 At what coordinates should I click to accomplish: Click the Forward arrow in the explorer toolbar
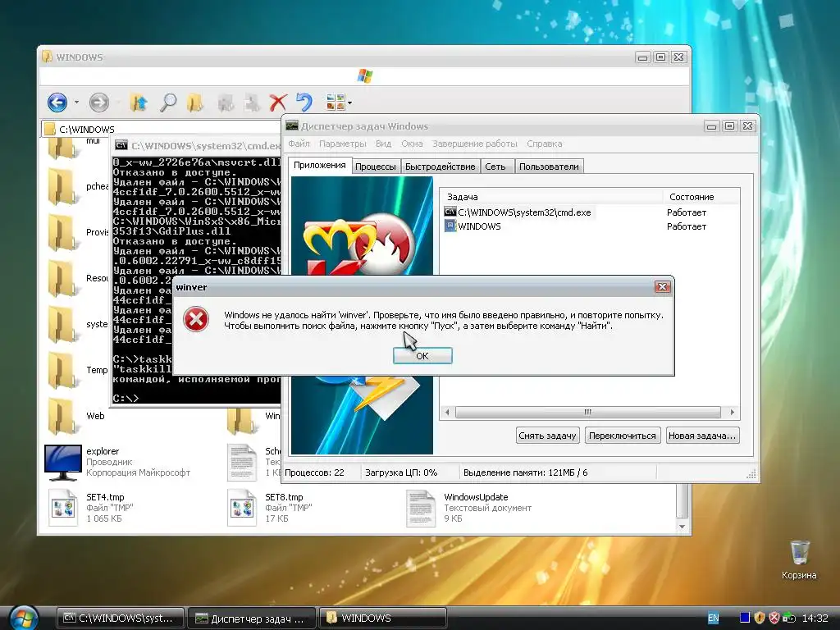pos(98,102)
